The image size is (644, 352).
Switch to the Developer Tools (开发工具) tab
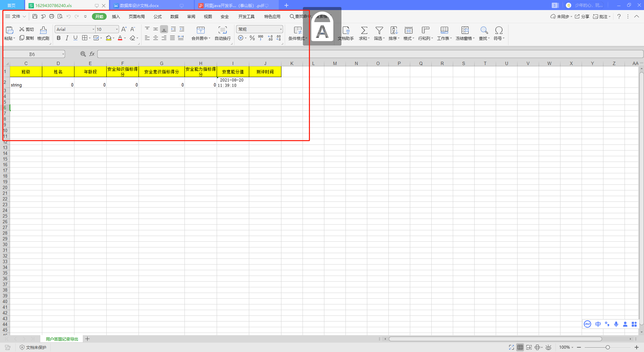pyautogui.click(x=247, y=16)
